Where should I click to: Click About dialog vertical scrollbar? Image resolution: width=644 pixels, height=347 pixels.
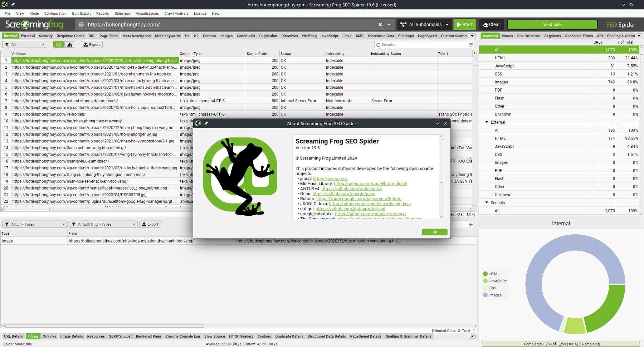pos(441,160)
